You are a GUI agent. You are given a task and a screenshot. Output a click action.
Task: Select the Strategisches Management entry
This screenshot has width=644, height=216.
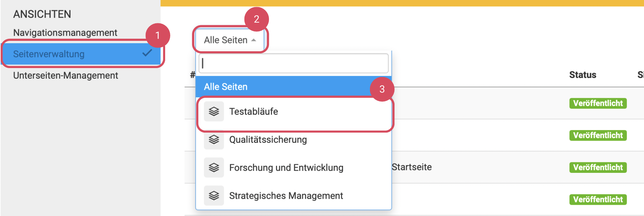[286, 196]
